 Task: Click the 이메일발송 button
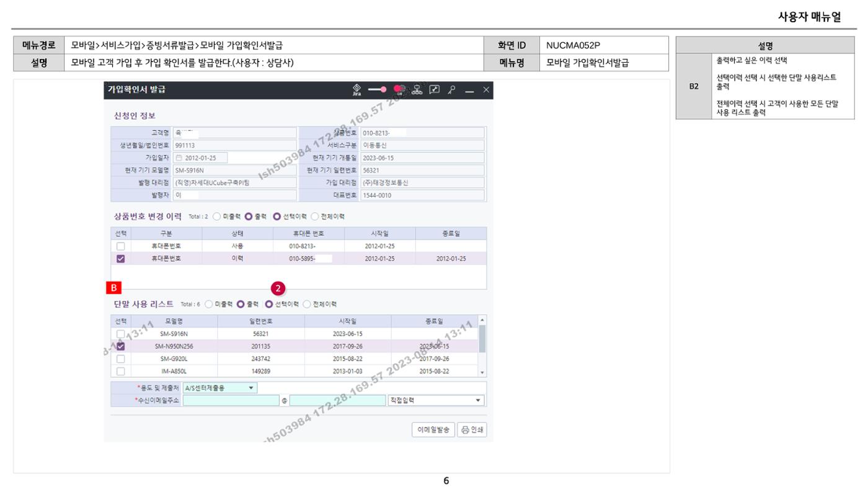click(x=434, y=429)
